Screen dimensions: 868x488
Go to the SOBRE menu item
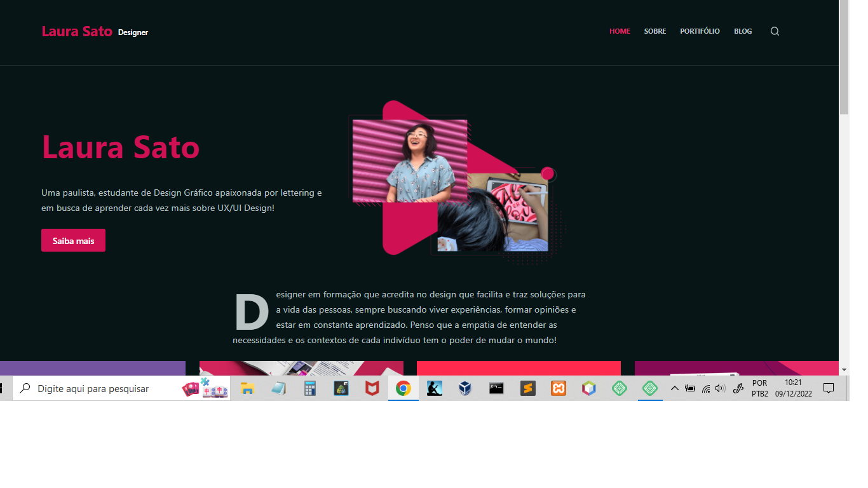654,31
